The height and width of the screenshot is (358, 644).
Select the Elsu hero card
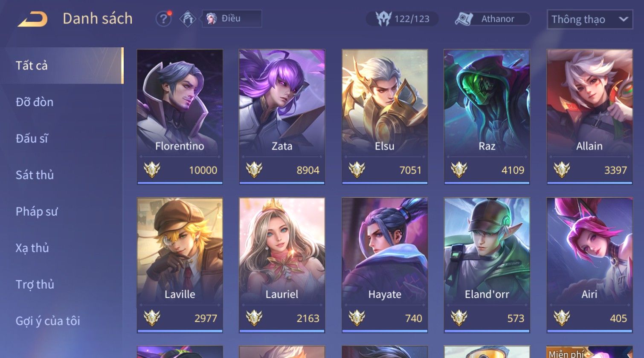coord(385,117)
